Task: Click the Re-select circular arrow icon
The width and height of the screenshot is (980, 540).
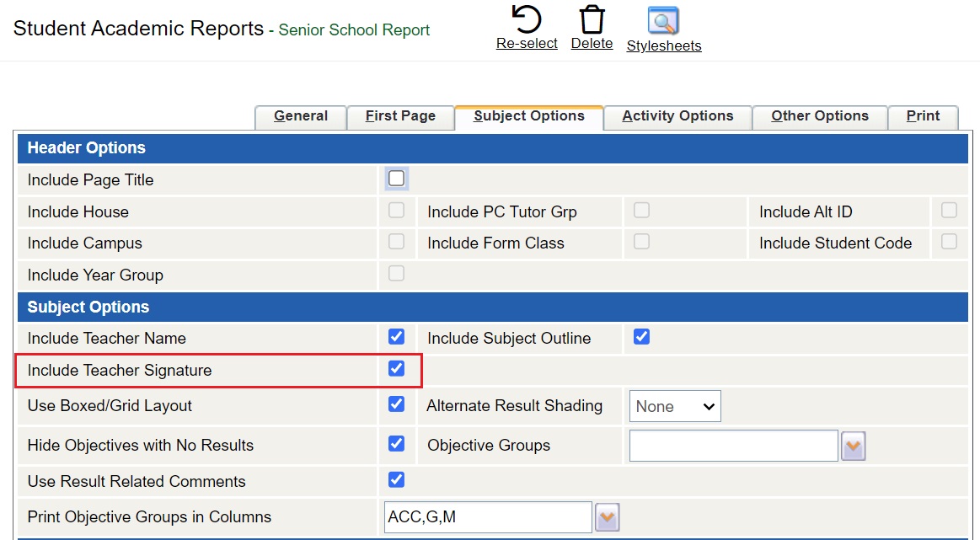Action: 527,19
